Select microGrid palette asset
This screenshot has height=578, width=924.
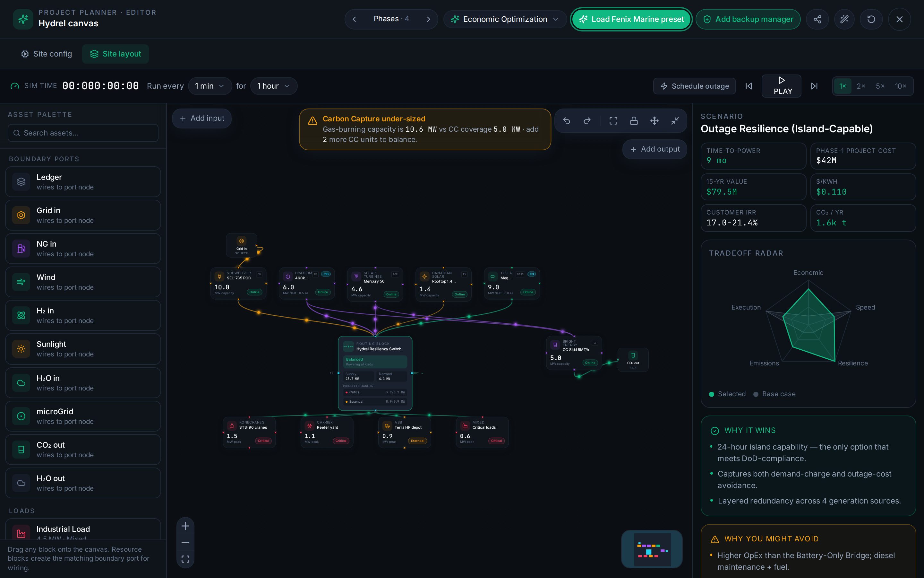83,416
